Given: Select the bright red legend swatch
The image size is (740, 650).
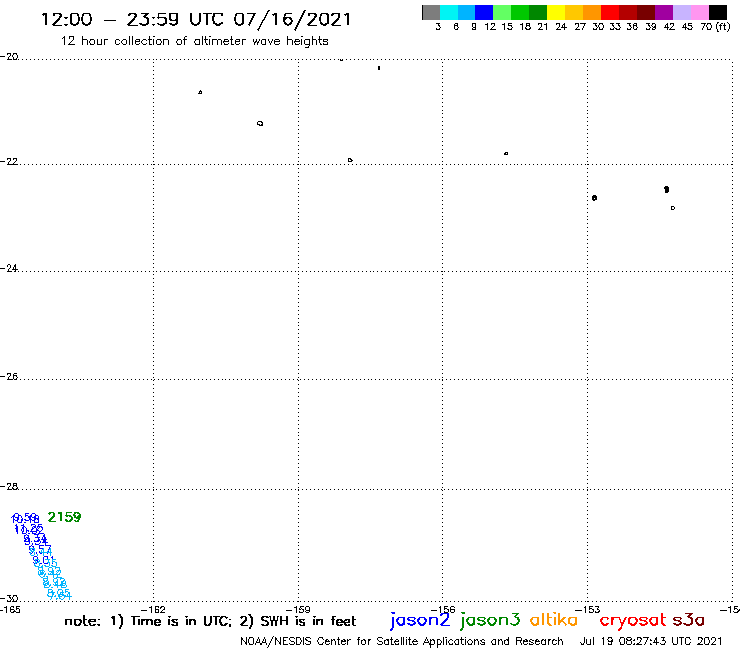Looking at the screenshot, I should point(610,12).
